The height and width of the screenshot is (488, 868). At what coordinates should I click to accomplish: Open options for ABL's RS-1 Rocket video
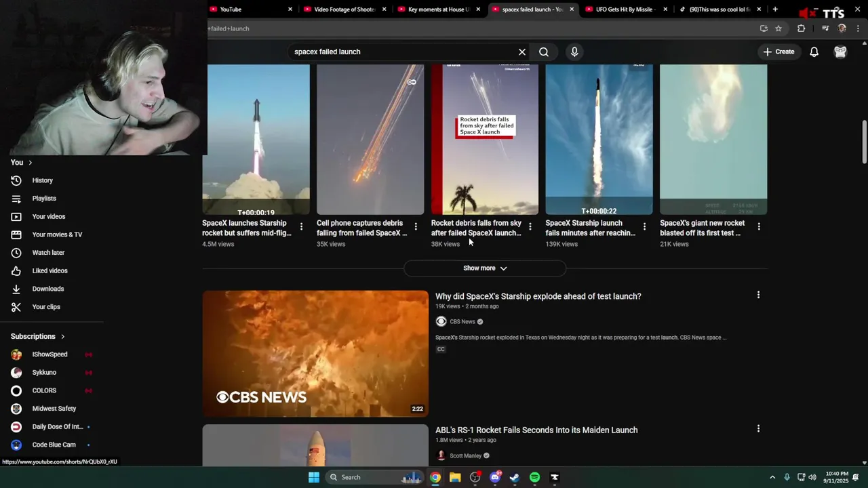[758, 428]
